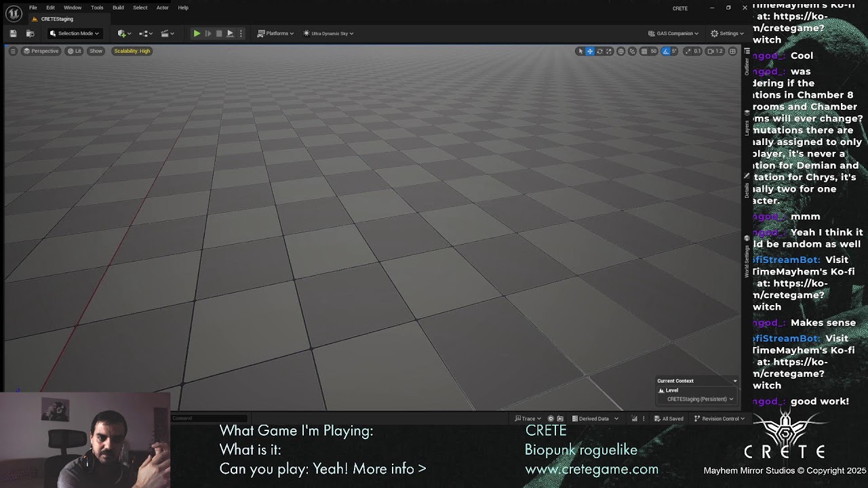868x488 pixels.
Task: Activate the Scale gizmo tool
Action: [609, 51]
